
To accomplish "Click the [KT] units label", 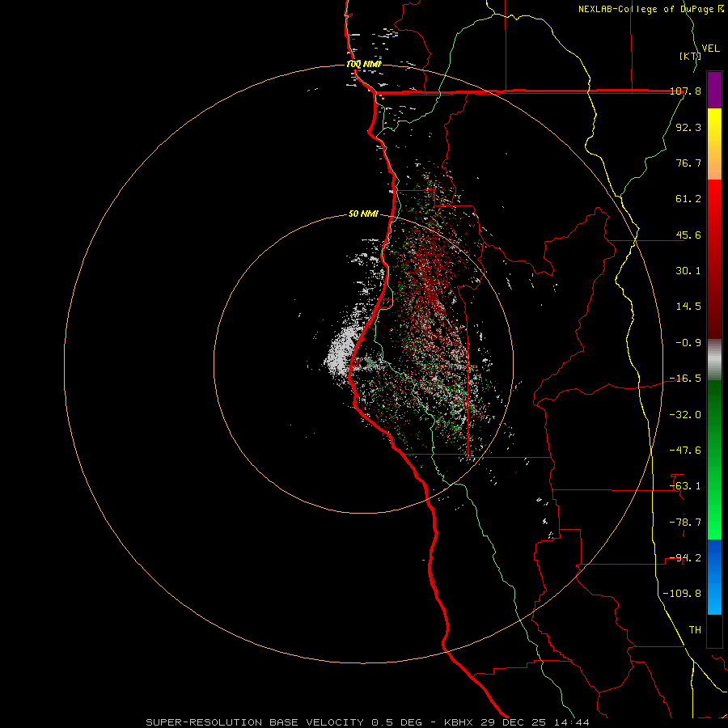I will point(690,56).
